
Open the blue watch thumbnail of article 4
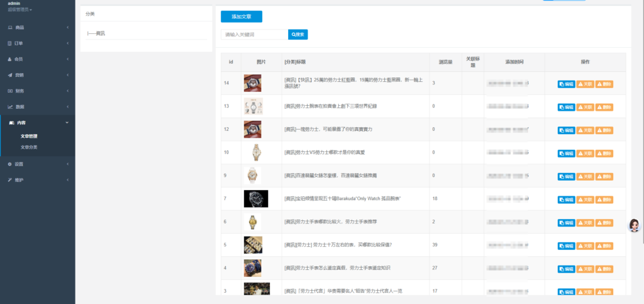coord(253,268)
